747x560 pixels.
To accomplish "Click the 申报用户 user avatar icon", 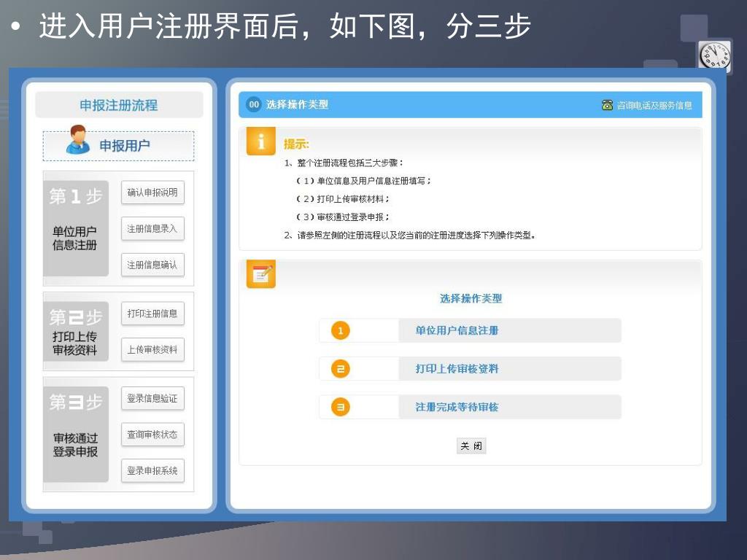I will [78, 139].
